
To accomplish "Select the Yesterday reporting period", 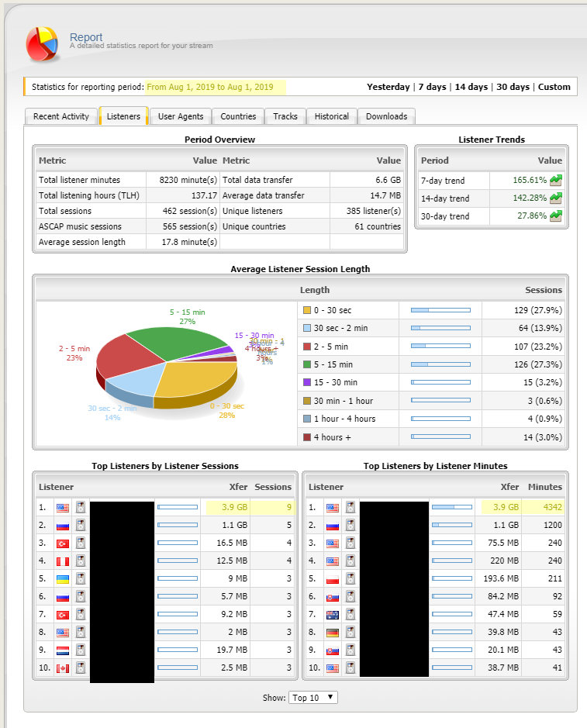I will pos(388,87).
